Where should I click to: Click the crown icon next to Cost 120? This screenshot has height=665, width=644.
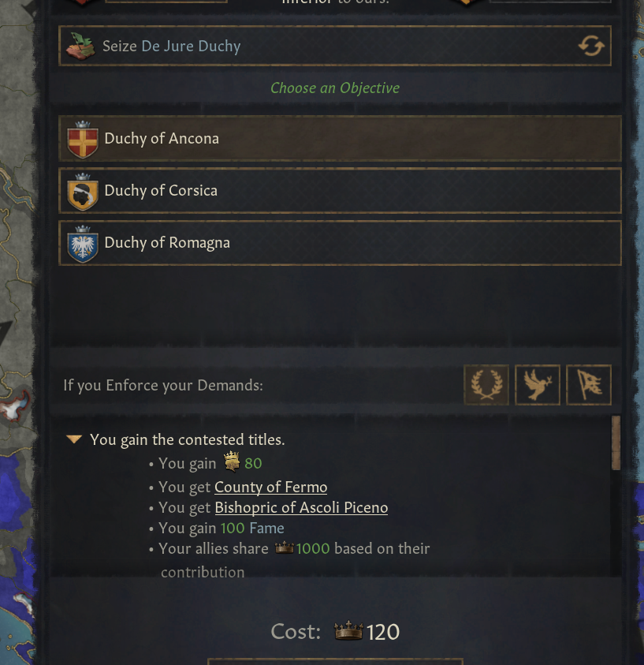point(348,631)
